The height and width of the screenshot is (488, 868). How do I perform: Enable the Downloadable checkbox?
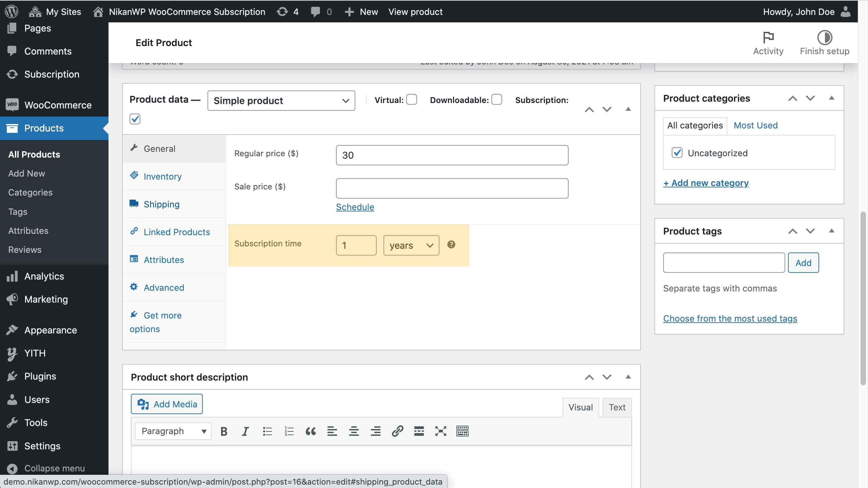(497, 100)
